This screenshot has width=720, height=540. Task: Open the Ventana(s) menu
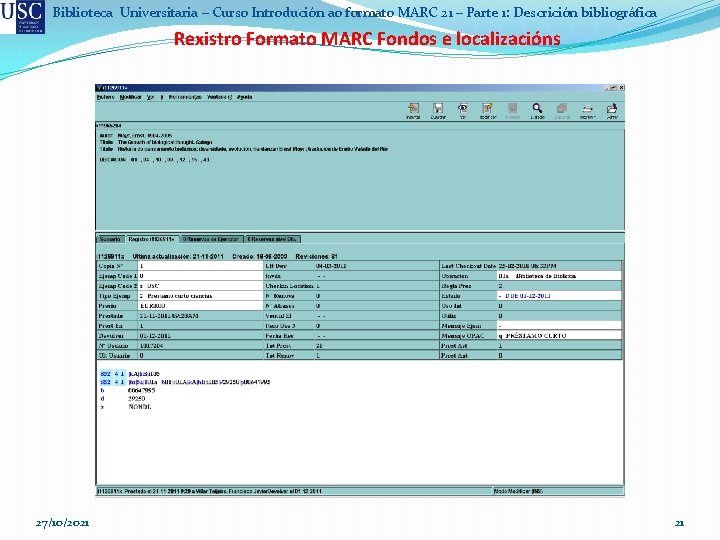[x=219, y=97]
